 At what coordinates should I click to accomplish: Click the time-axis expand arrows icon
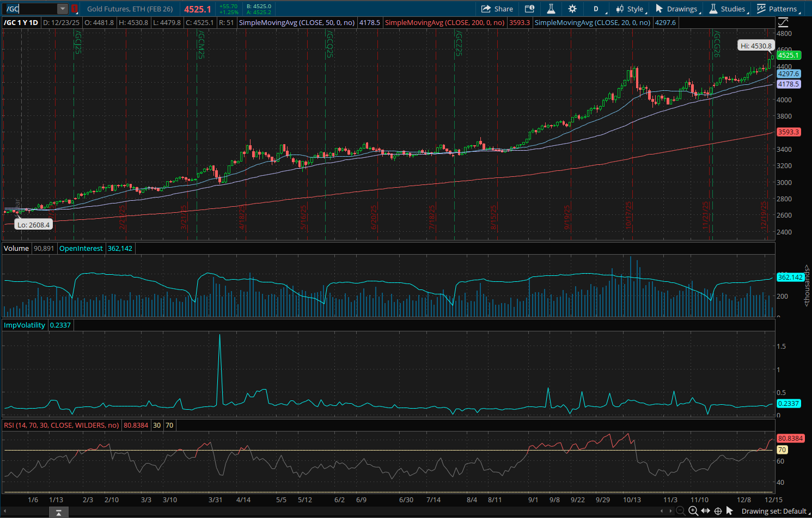click(x=705, y=511)
